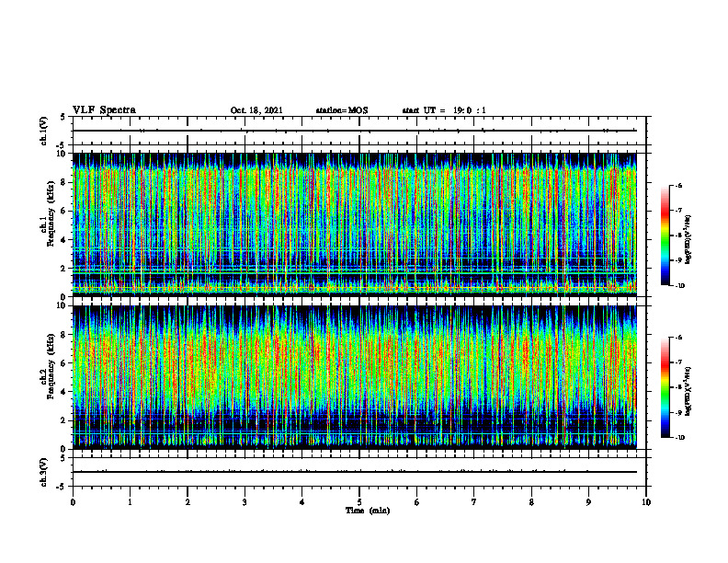Click time axis tick label "5"
This screenshot has width=728, height=563.
click(359, 502)
